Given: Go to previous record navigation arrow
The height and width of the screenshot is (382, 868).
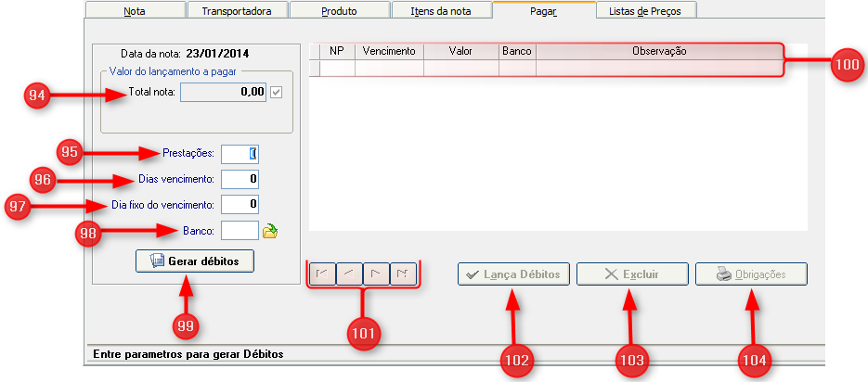Looking at the screenshot, I should pos(350,274).
